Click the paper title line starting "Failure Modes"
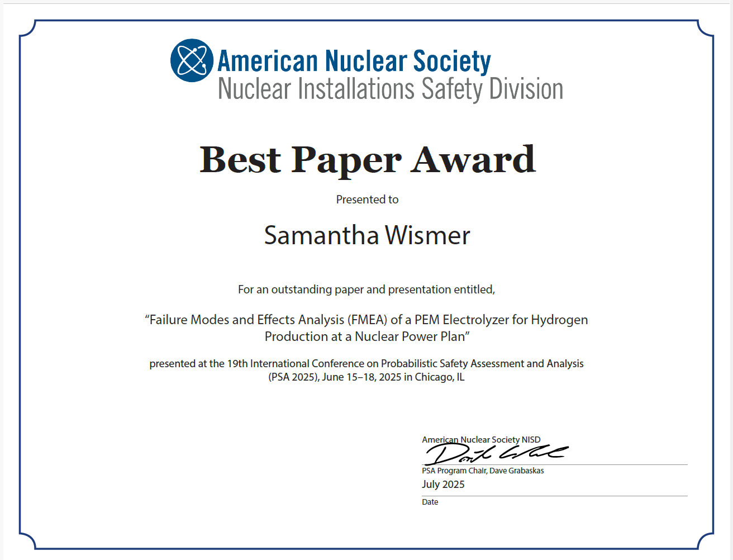This screenshot has height=560, width=733. coord(366,320)
